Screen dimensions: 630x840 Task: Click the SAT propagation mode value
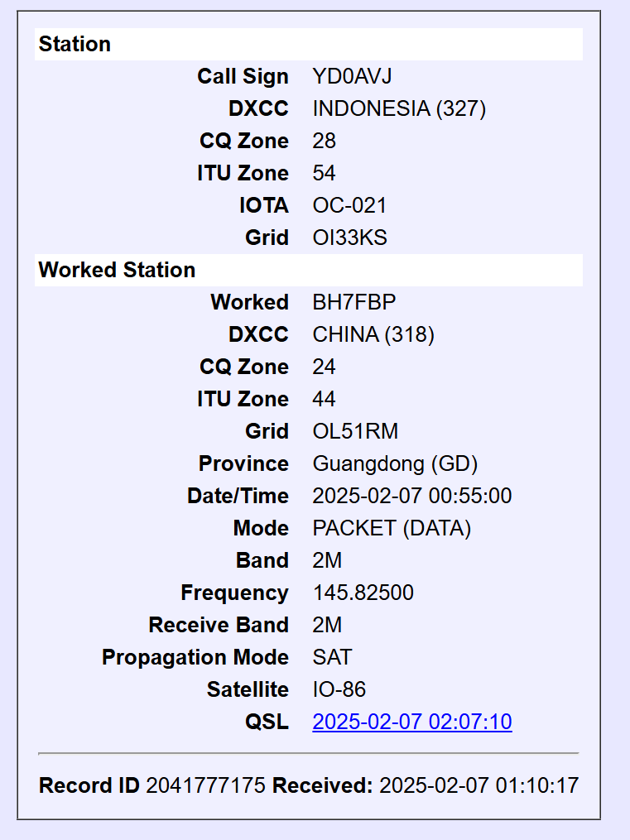click(332, 657)
